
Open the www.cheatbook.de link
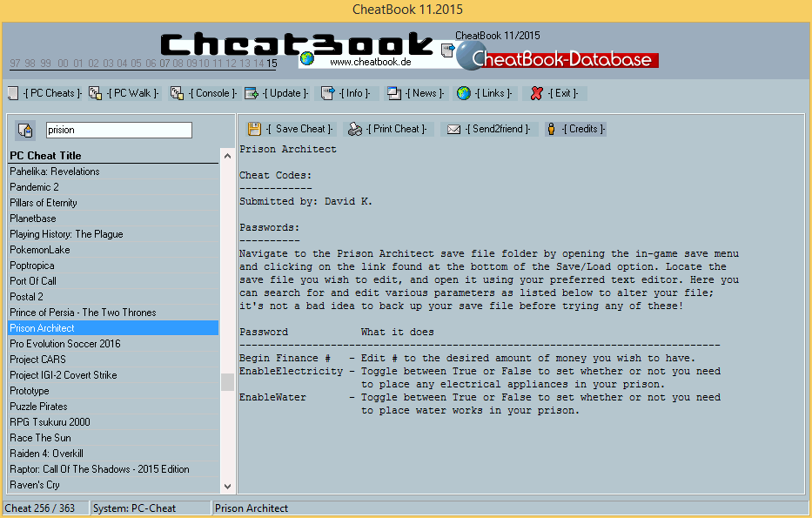point(370,62)
